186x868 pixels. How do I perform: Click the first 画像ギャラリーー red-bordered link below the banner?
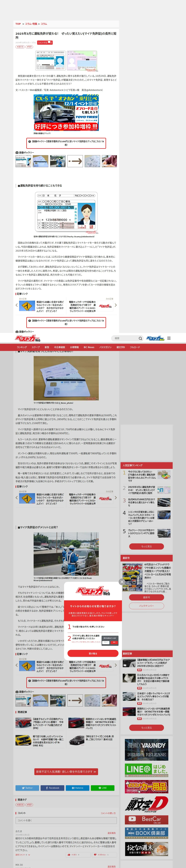(66, 143)
